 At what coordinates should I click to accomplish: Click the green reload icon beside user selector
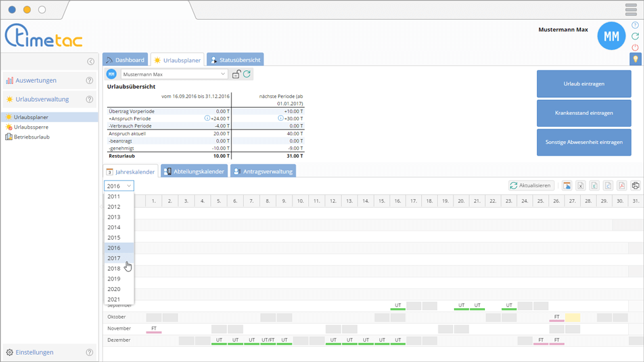pos(247,74)
